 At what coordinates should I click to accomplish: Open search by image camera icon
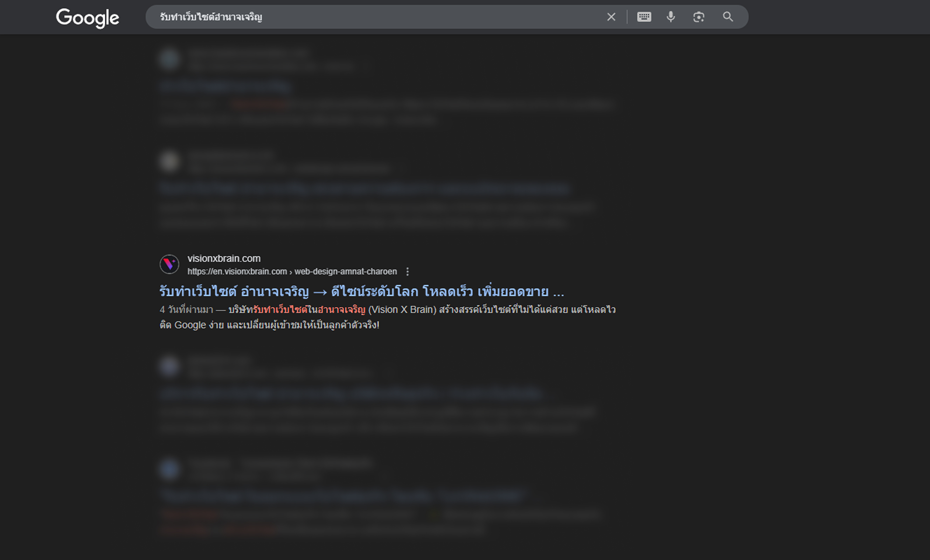(699, 17)
